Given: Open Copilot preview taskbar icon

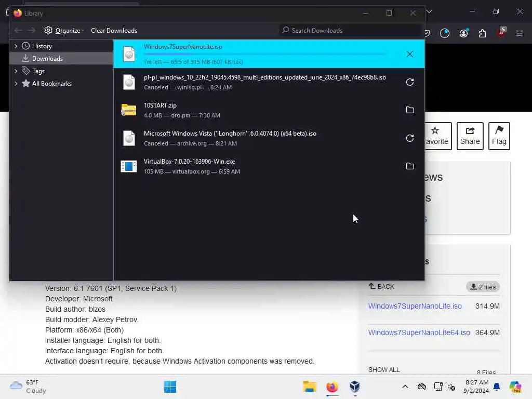Looking at the screenshot, I should click(x=515, y=387).
